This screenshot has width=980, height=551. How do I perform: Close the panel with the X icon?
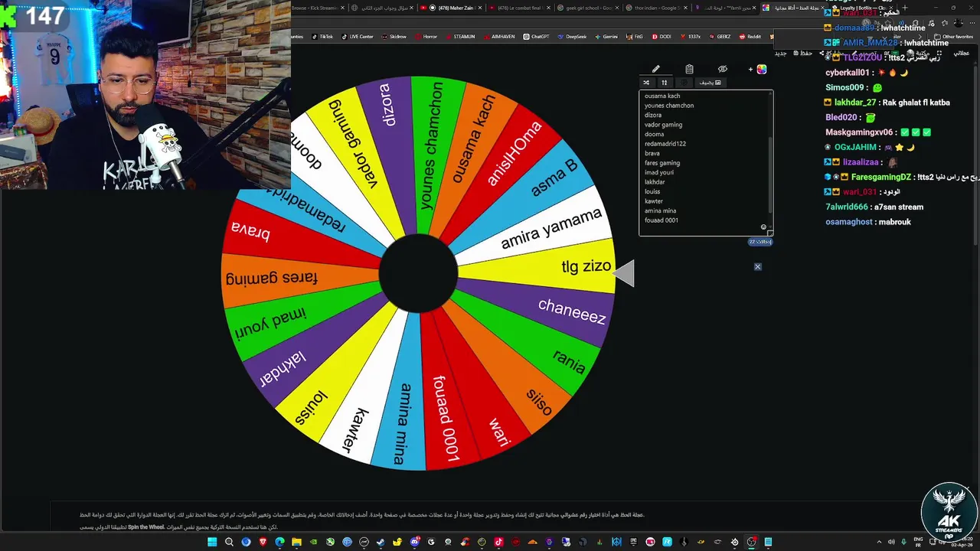(757, 266)
